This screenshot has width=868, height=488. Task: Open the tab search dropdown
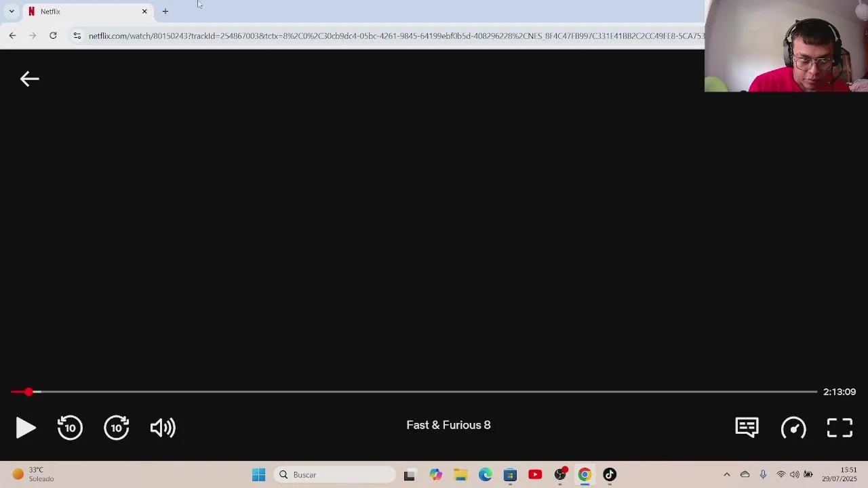[x=12, y=12]
